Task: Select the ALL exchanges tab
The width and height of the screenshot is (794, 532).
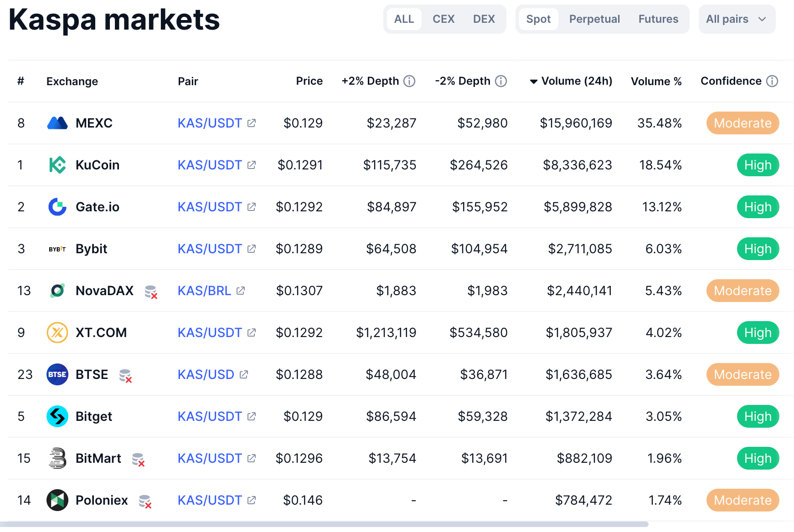Action: 404,19
